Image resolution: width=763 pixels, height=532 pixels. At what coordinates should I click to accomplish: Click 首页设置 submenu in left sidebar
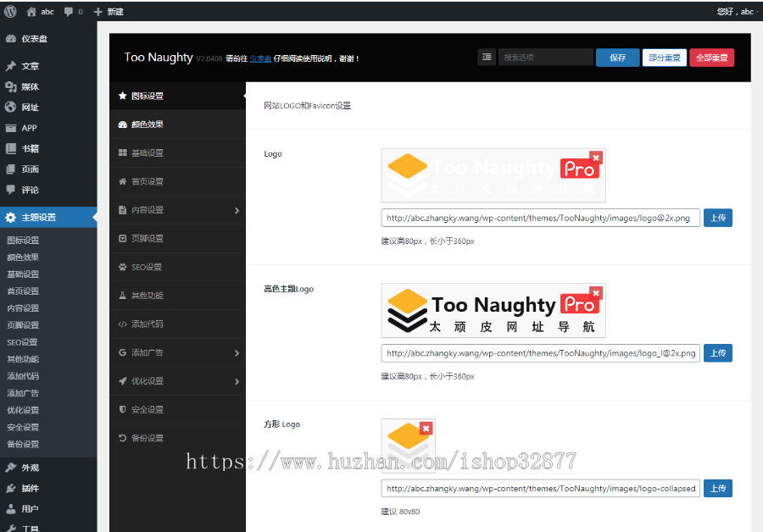23,291
